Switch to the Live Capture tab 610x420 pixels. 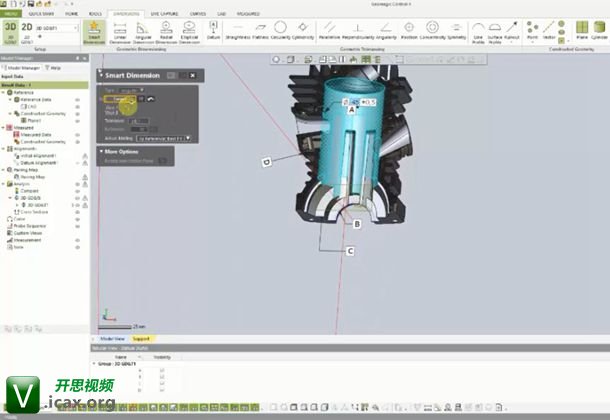point(164,14)
